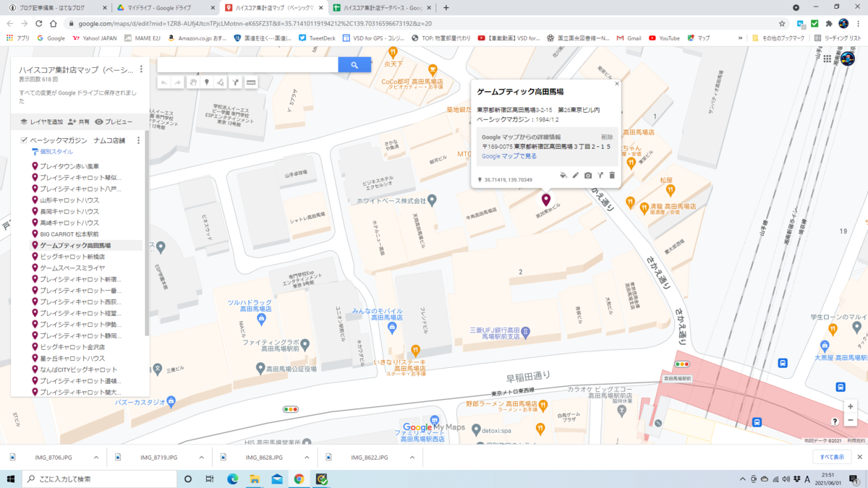Open the layer options three-dot menu
This screenshot has width=868, height=488.
tap(138, 140)
